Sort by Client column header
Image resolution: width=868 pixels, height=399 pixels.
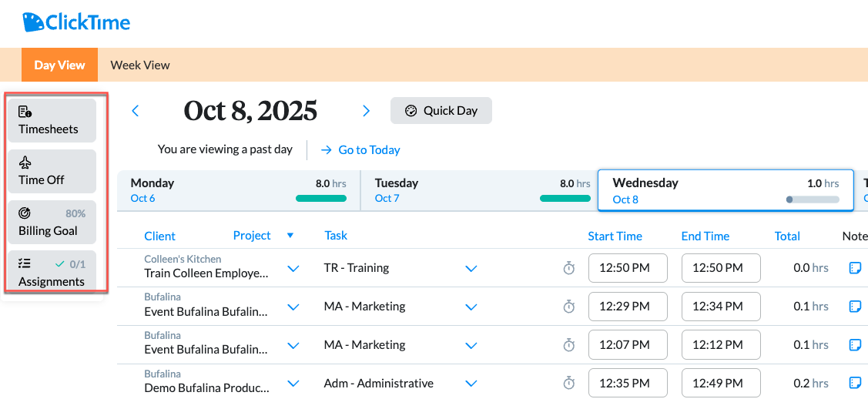[x=159, y=236]
